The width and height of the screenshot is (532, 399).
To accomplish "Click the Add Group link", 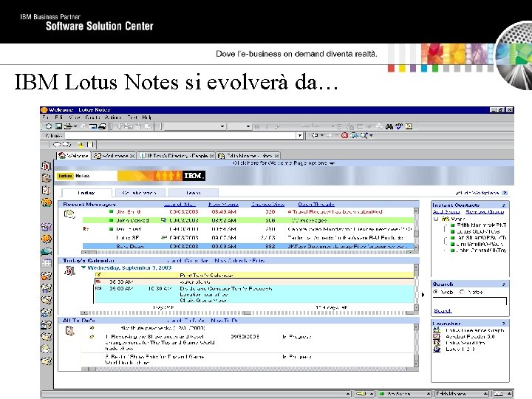I will tap(446, 212).
